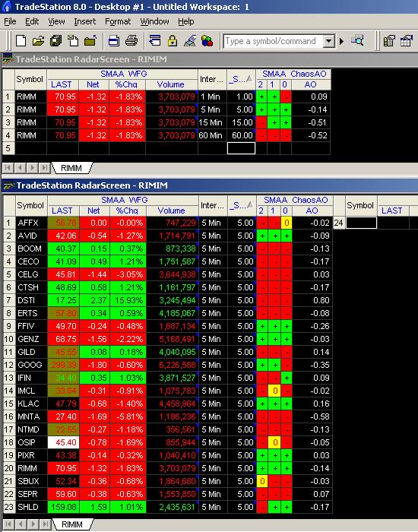Click the Symbol column header in lower grid

click(x=30, y=205)
